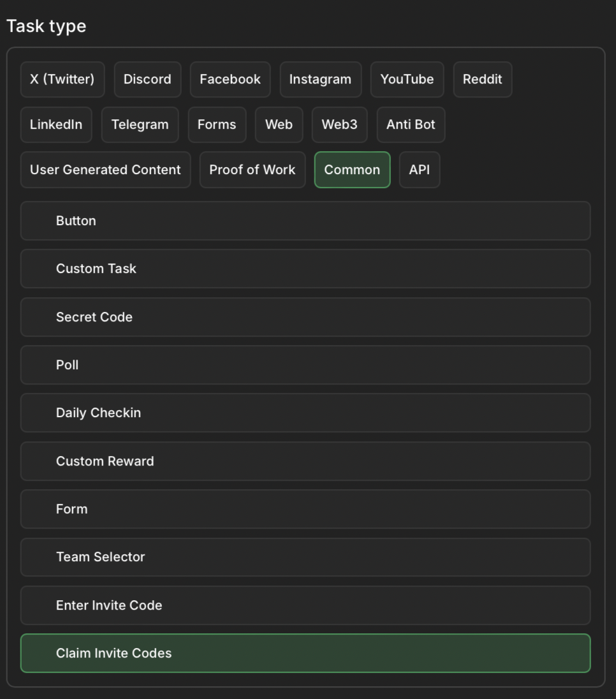Choose the Instagram category chip
This screenshot has width=616, height=699.
[x=320, y=80]
